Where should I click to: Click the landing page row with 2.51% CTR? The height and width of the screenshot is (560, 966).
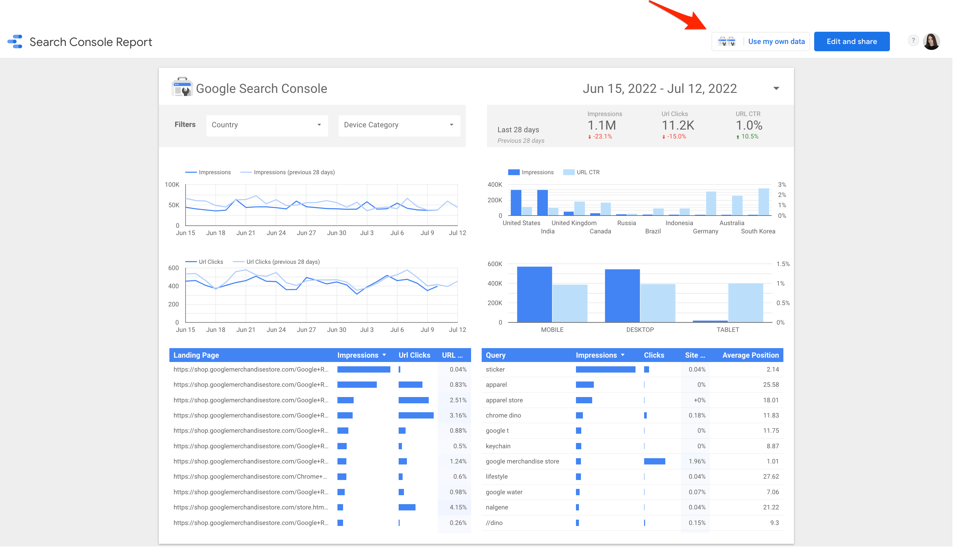pyautogui.click(x=320, y=400)
